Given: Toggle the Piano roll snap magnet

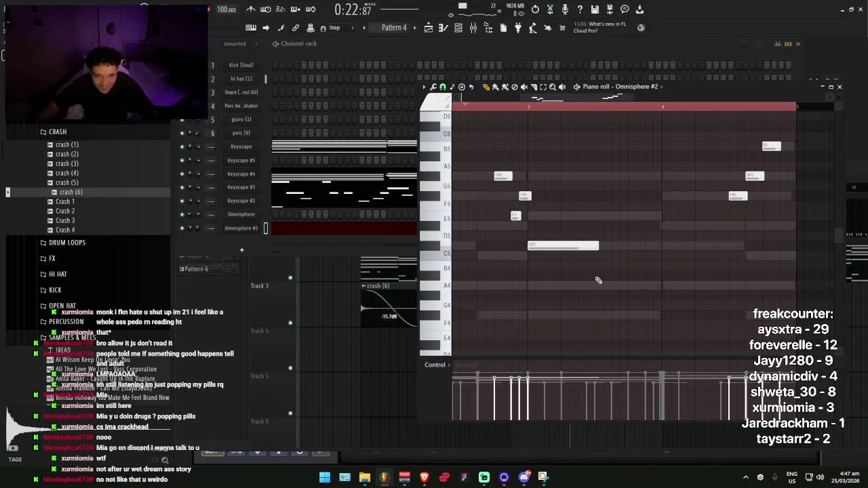Looking at the screenshot, I should tap(442, 87).
